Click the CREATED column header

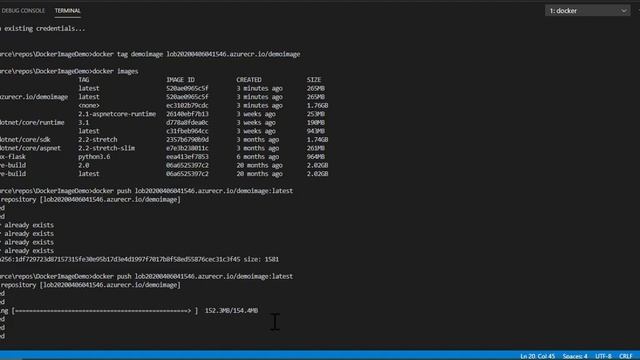pos(249,80)
